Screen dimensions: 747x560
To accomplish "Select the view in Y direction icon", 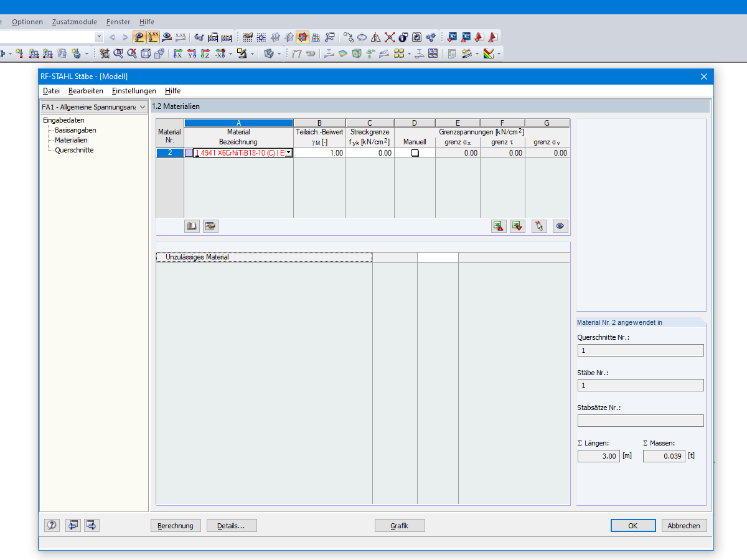I will pos(192,54).
